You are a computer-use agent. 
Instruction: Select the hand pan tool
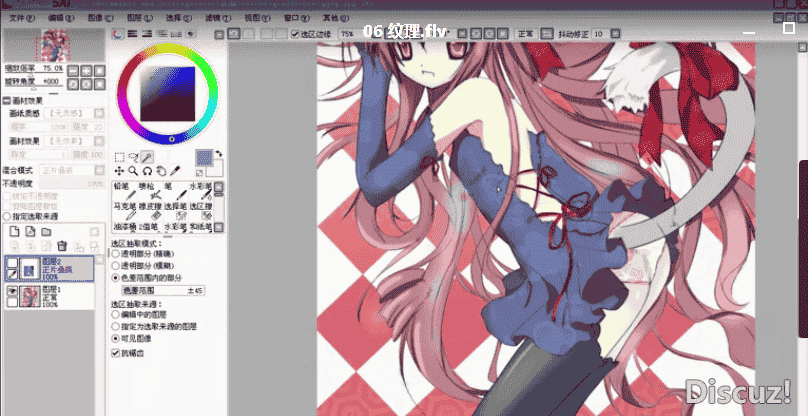point(161,171)
